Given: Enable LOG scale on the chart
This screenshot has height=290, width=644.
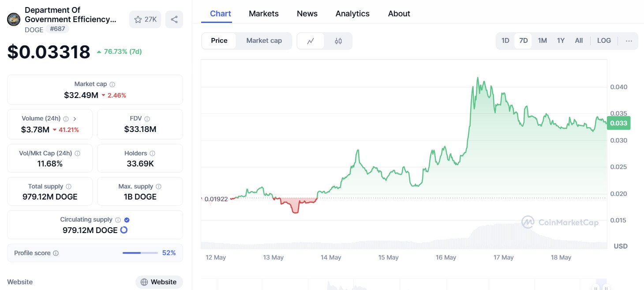Looking at the screenshot, I should click(604, 41).
